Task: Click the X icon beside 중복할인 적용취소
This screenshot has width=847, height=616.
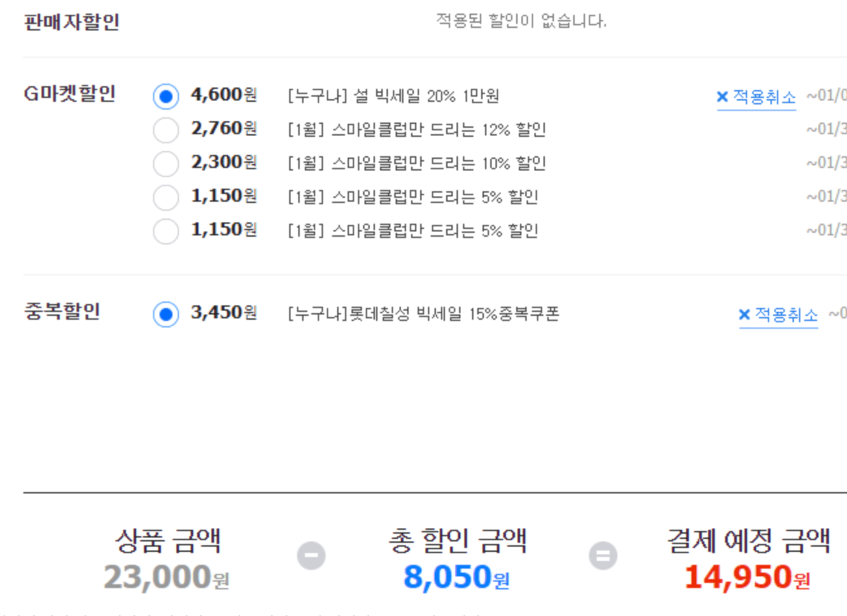Action: 744,314
